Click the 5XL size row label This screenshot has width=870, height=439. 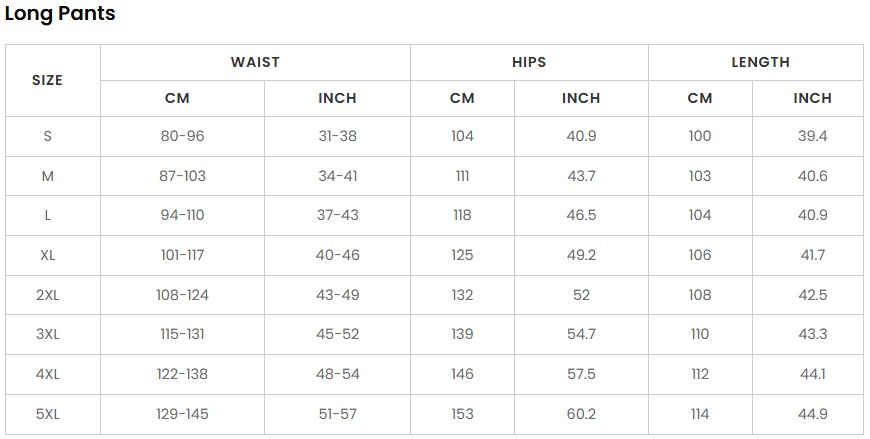pos(48,414)
